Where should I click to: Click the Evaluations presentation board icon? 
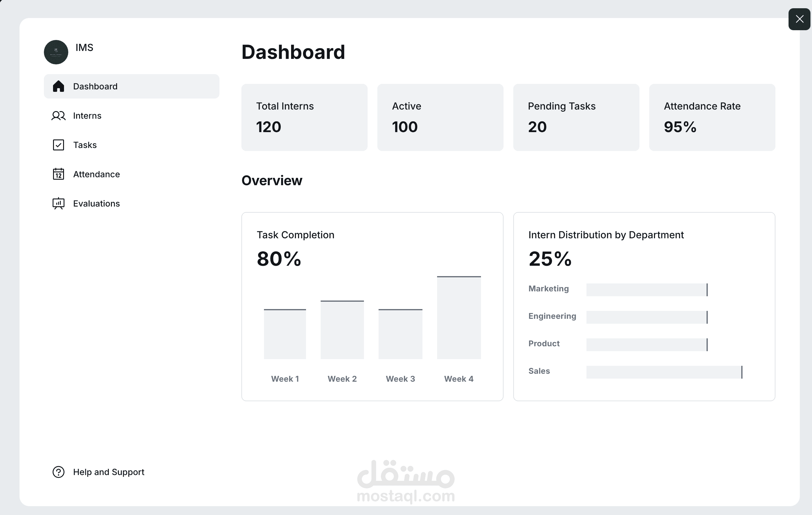tap(58, 203)
